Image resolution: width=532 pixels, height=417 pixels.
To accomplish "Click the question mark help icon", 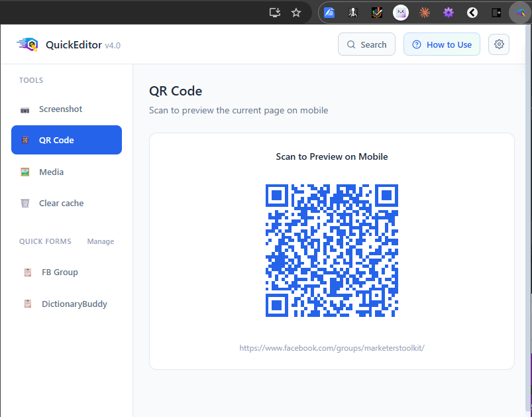I will pyautogui.click(x=417, y=44).
